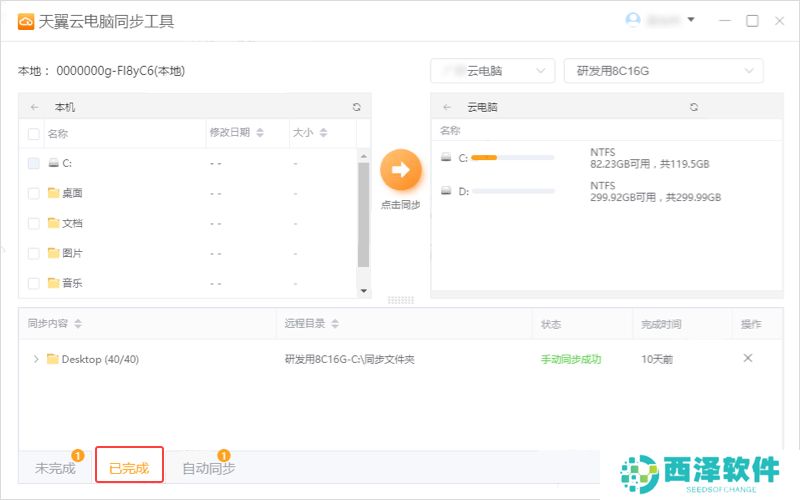
Task: Click the 状态 column header
Action: pos(551,324)
